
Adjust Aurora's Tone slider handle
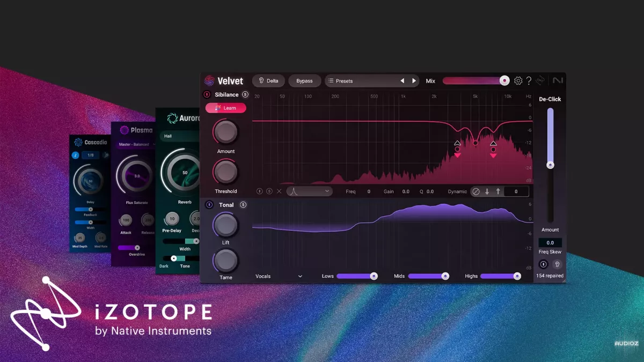click(x=173, y=258)
